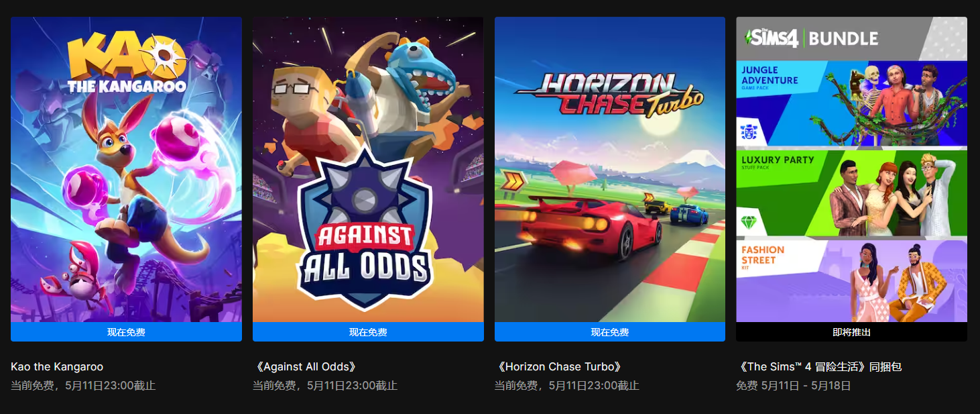This screenshot has width=980, height=414.
Task: Open the Kao the Kangaroo cover art
Action: [126, 169]
